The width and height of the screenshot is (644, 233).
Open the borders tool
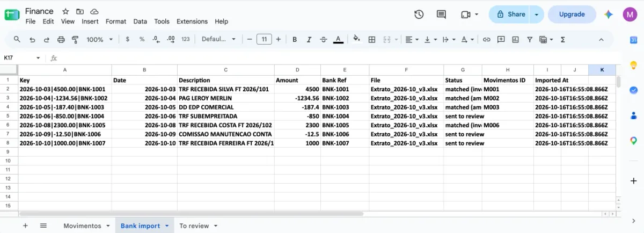pos(371,39)
